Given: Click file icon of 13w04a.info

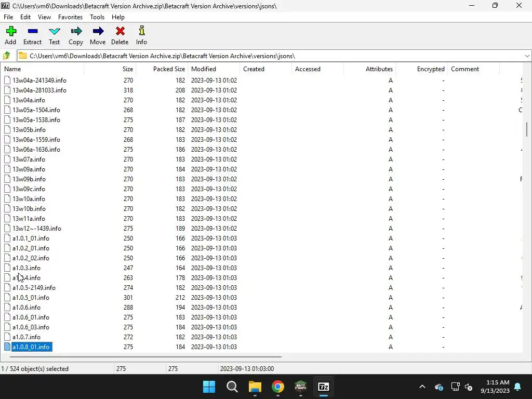Looking at the screenshot, I should coord(7,100).
